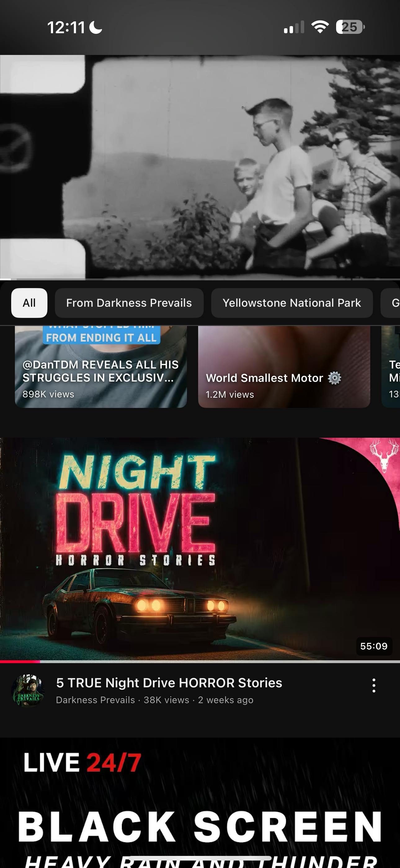Tap the Wi-Fi icon in status bar

pyautogui.click(x=320, y=27)
